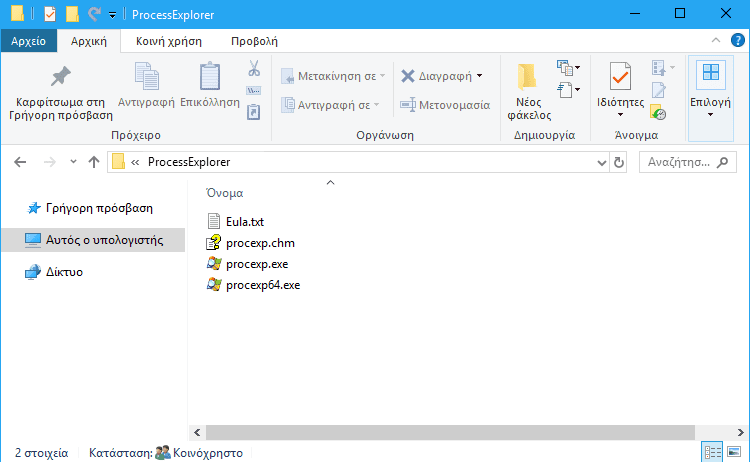Open the blue Help icon
The height and width of the screenshot is (462, 750).
pos(737,41)
